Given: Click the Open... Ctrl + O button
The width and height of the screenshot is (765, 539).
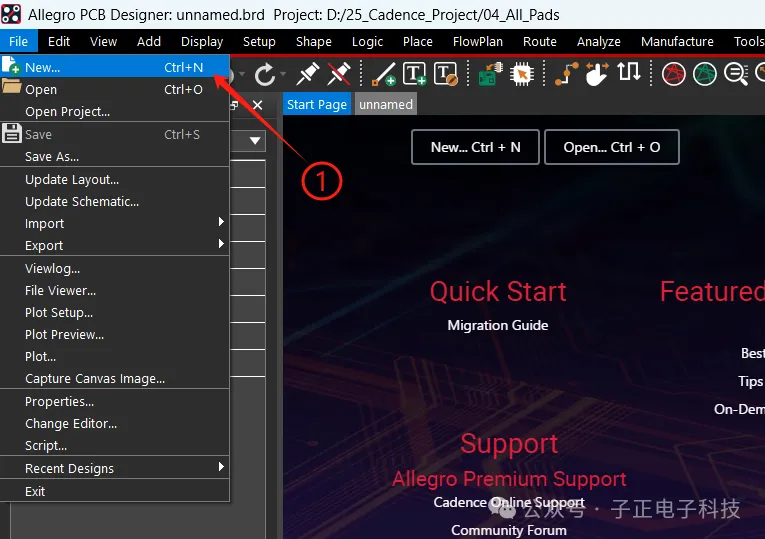Looking at the screenshot, I should pos(612,147).
